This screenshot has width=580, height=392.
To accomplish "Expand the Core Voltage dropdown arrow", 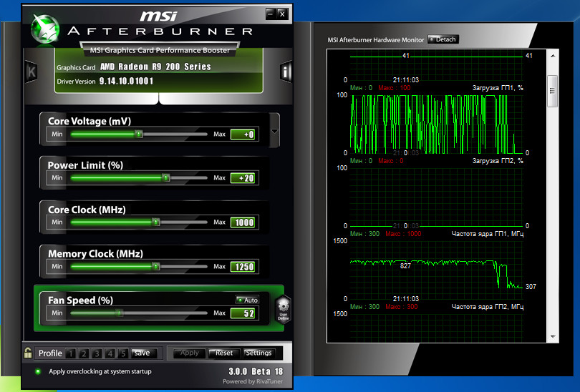I will pos(274,131).
